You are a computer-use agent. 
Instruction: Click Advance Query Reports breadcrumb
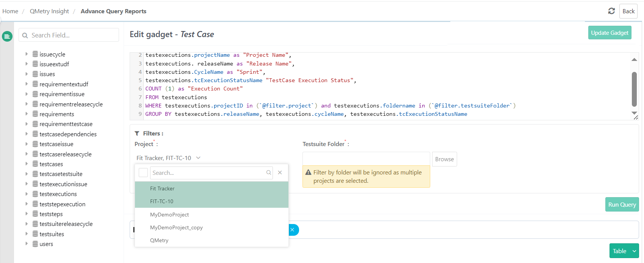point(113,11)
